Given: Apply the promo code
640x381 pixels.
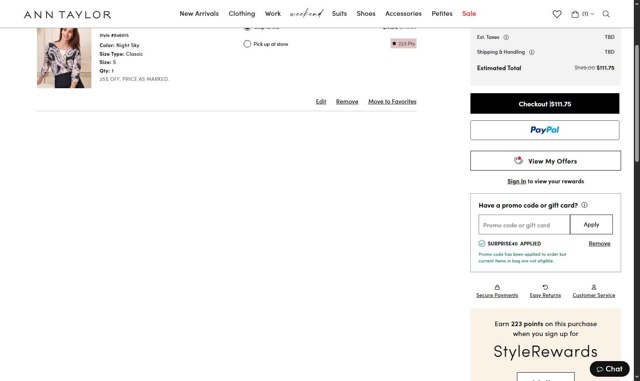Looking at the screenshot, I should point(591,225).
